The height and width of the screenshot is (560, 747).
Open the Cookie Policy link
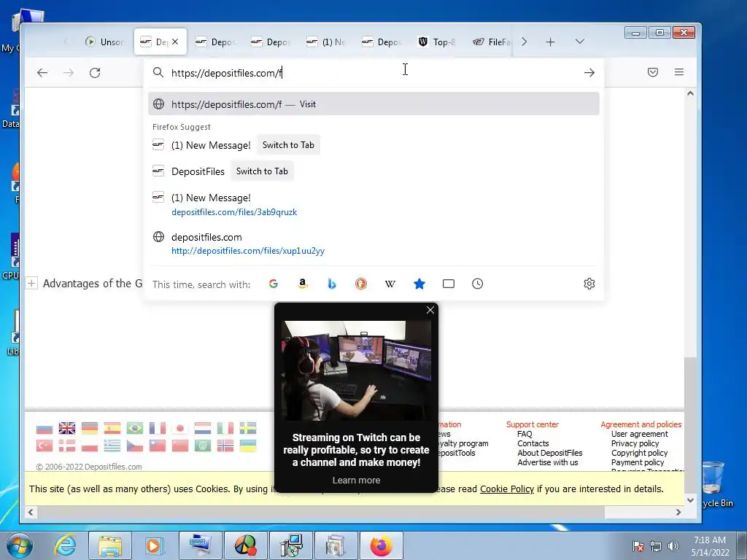(507, 489)
